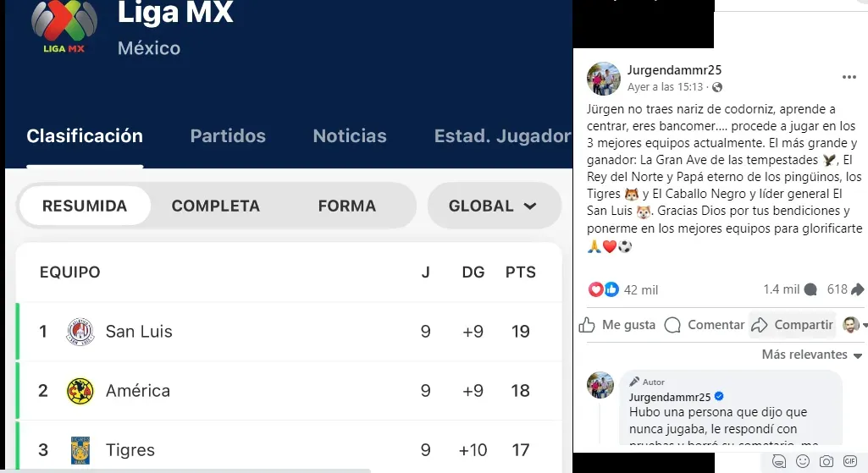Open the post options three-dot menu

[x=849, y=77]
